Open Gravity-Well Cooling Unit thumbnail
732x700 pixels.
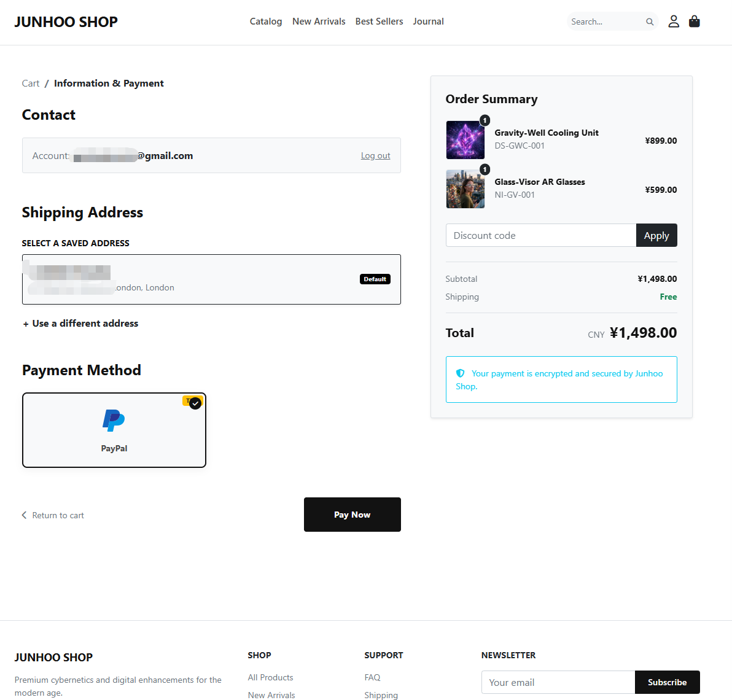pos(465,140)
